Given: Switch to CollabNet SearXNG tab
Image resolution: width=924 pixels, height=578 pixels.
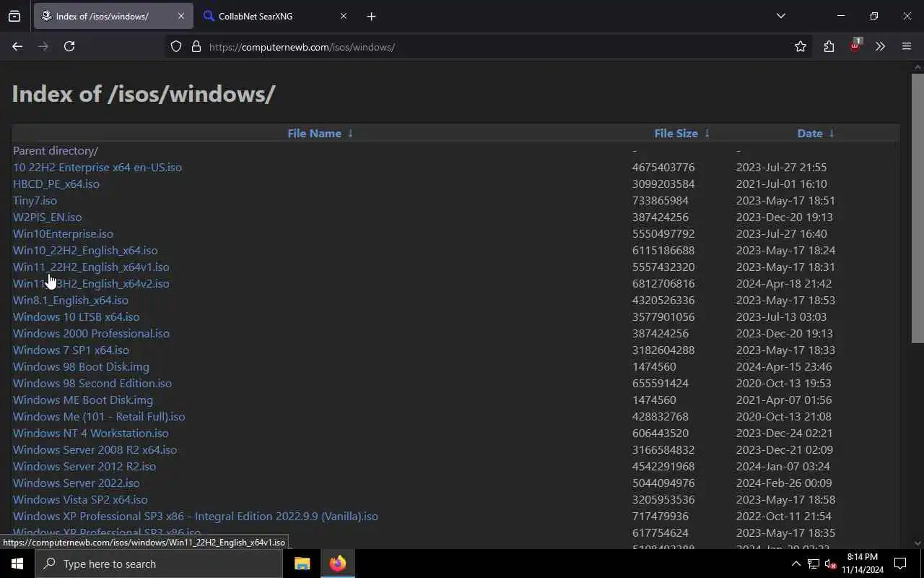Looking at the screenshot, I should click(276, 16).
